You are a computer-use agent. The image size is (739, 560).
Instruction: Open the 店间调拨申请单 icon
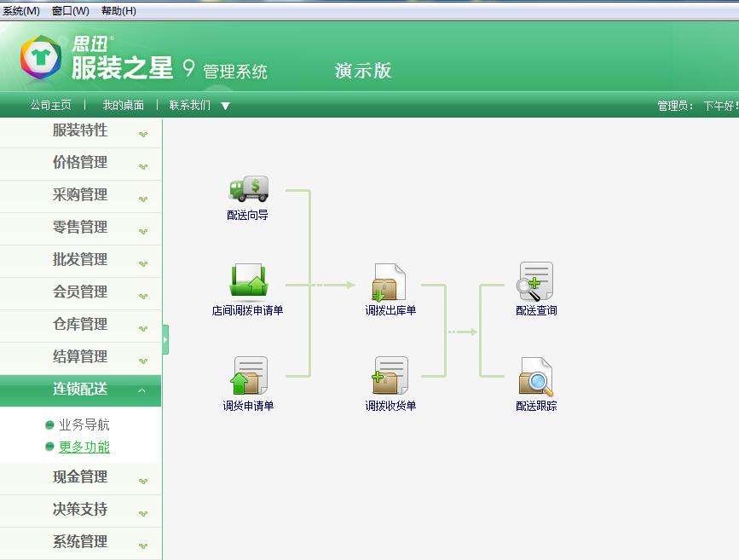coord(249,283)
